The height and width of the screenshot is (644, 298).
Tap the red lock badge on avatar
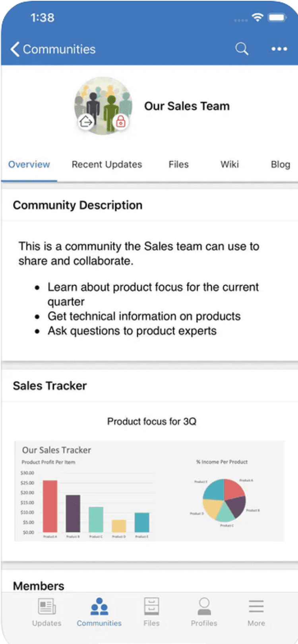tap(120, 121)
